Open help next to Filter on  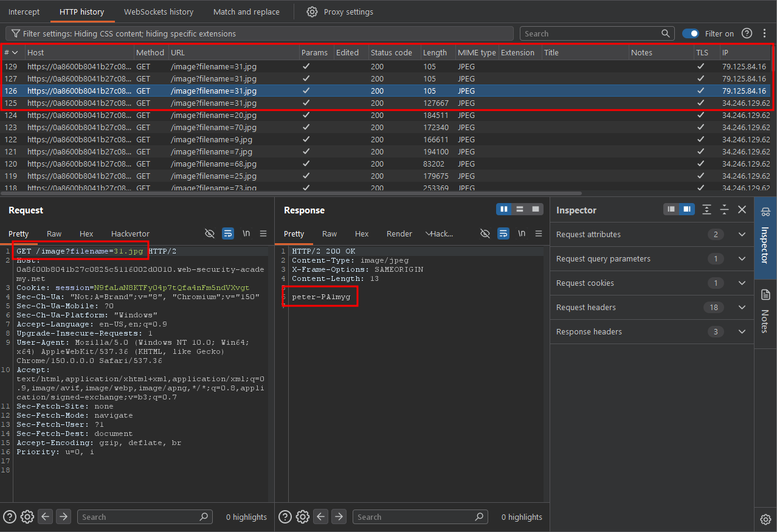pyautogui.click(x=747, y=33)
